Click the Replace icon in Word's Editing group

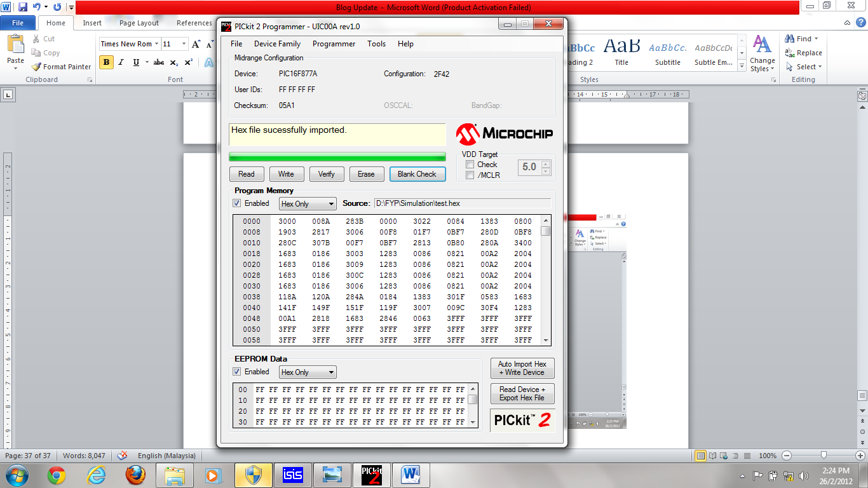click(x=790, y=53)
